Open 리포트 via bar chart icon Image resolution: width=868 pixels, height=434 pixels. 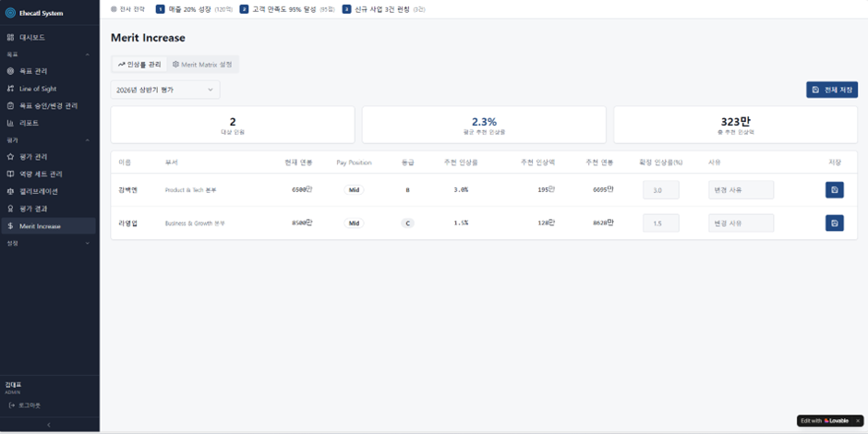pos(10,123)
